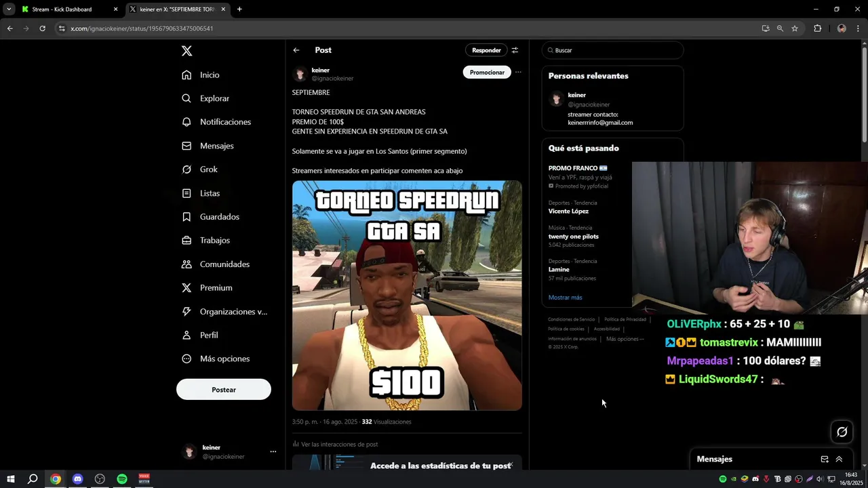Viewport: 868px width, 488px height.
Task: Click the post author avatar
Action: coord(300,75)
